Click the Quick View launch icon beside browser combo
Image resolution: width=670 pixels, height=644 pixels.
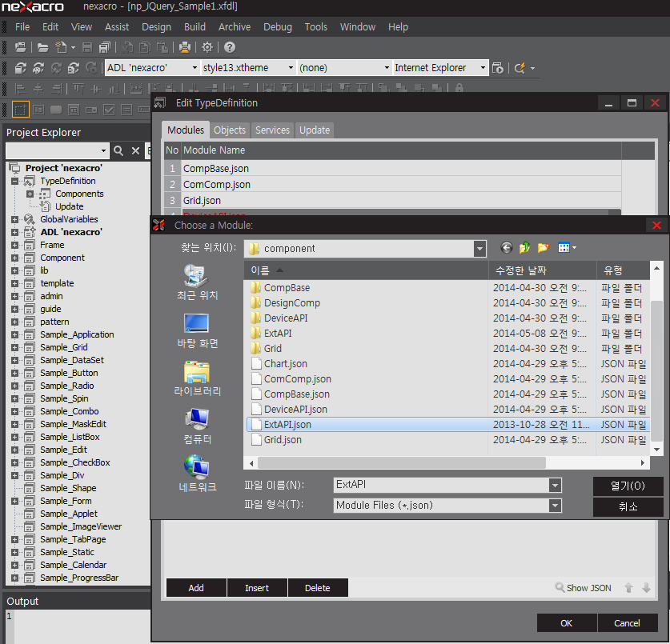click(x=498, y=68)
